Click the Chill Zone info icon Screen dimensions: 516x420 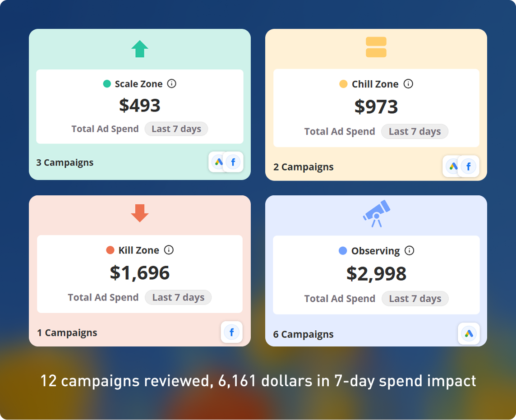pyautogui.click(x=408, y=83)
